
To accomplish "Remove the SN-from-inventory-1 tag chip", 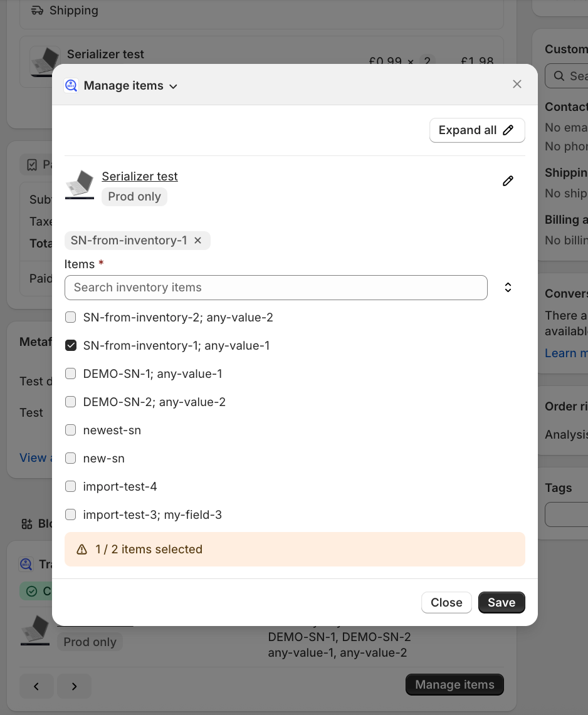I will tap(198, 241).
